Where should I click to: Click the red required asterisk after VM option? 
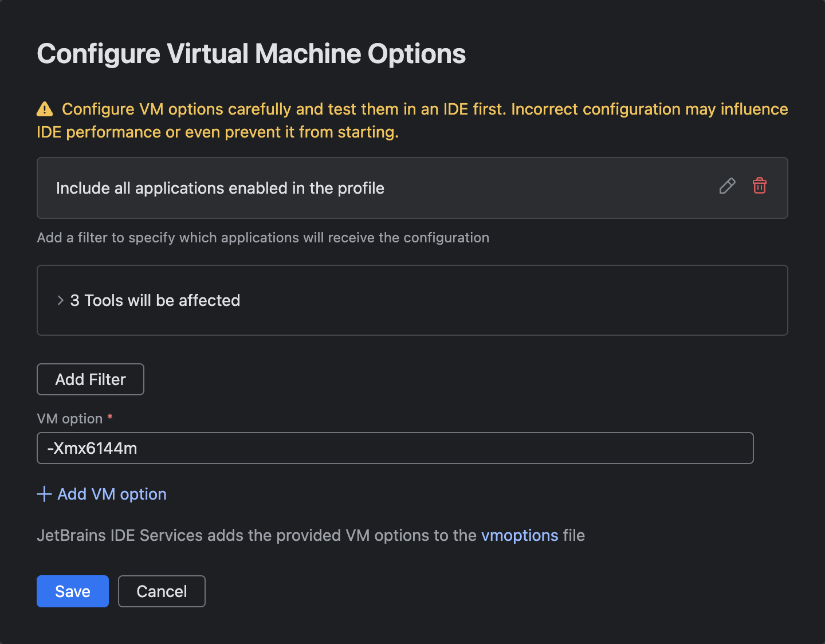click(x=110, y=417)
